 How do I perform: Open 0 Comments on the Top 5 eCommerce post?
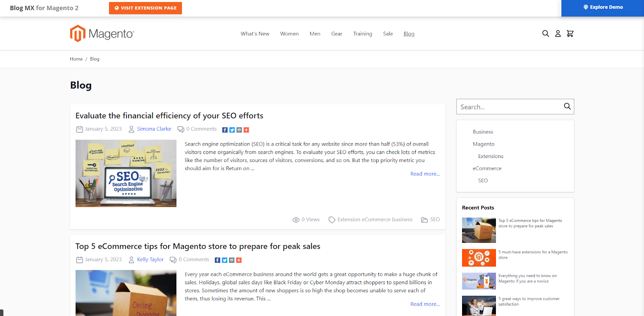(x=194, y=260)
